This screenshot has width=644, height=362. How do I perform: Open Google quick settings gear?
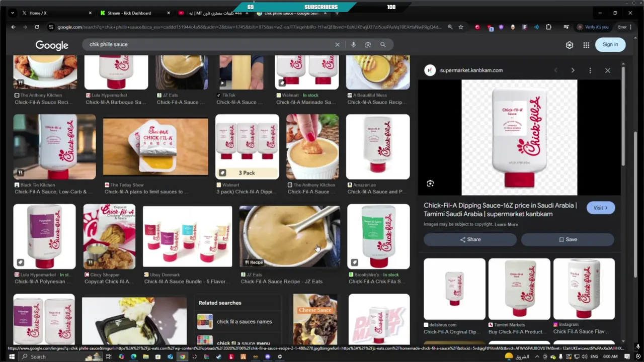[x=570, y=45]
